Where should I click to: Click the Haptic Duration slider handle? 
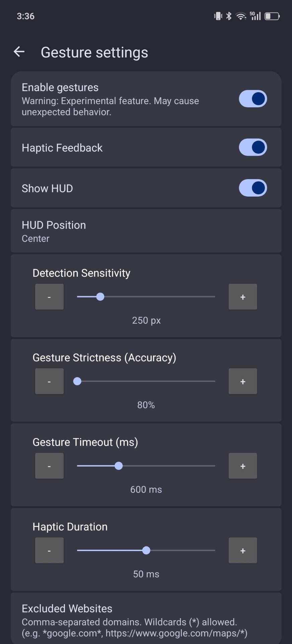pyautogui.click(x=146, y=550)
